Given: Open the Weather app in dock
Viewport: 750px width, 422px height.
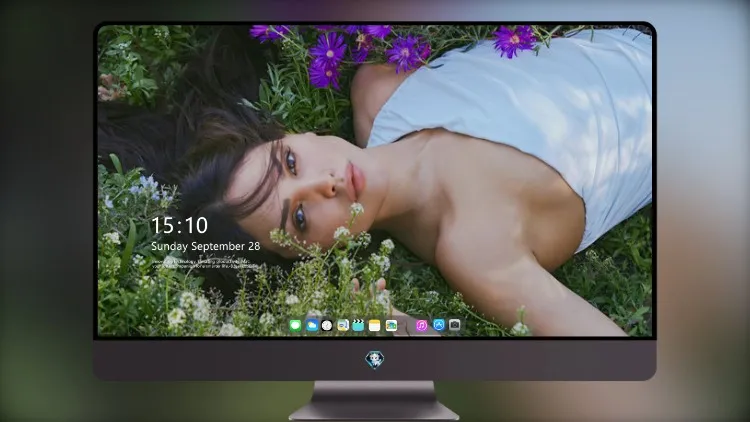Looking at the screenshot, I should [312, 326].
